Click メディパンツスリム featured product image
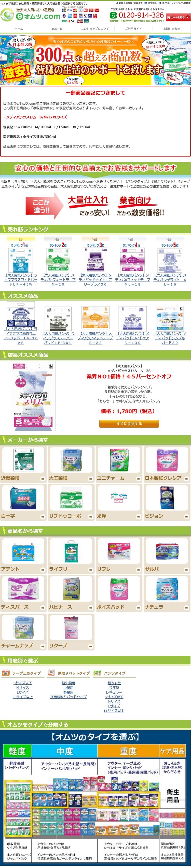This screenshot has height=868, width=191. click(x=34, y=396)
